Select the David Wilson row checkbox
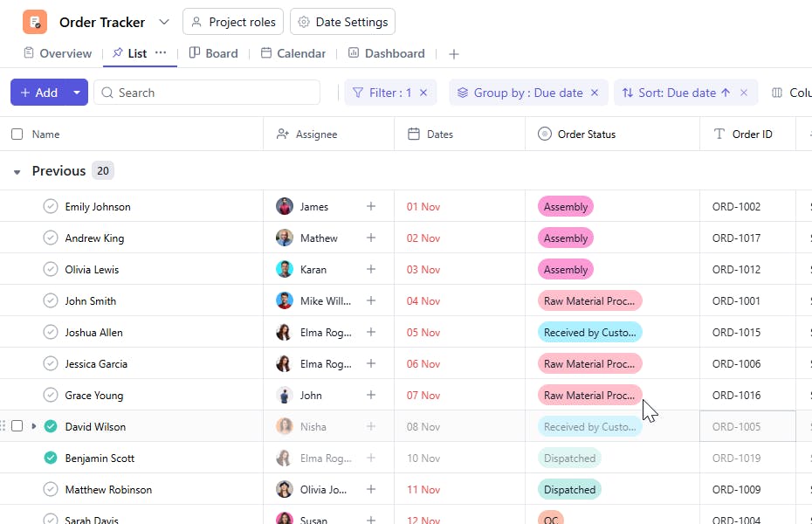 click(17, 427)
